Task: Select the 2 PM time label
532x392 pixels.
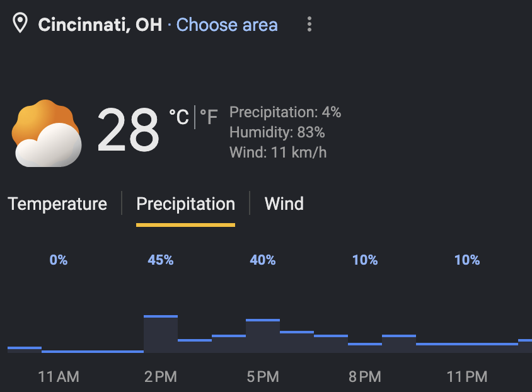Action: (x=161, y=377)
